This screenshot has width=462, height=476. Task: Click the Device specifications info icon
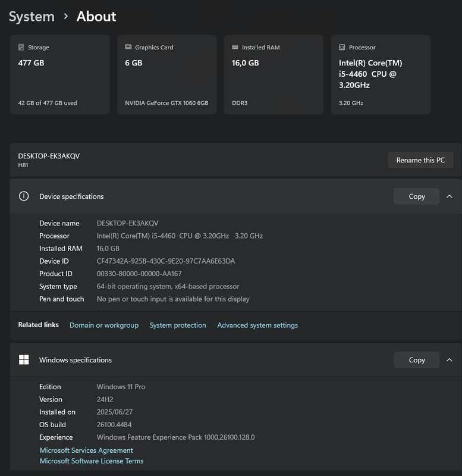[24, 196]
